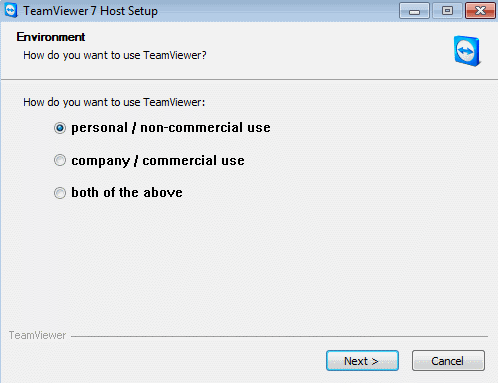The width and height of the screenshot is (498, 383).
Task: Click the 'company / commercial use' label text
Action: (x=158, y=161)
